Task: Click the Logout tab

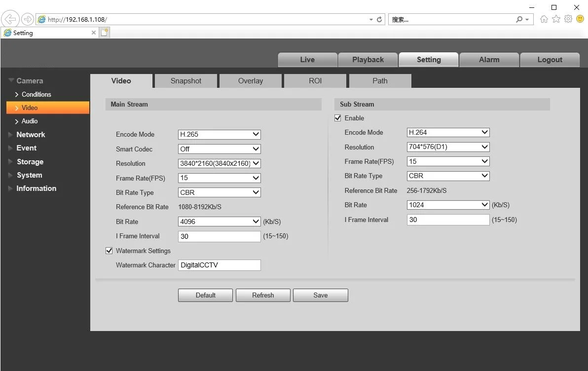Action: [550, 60]
